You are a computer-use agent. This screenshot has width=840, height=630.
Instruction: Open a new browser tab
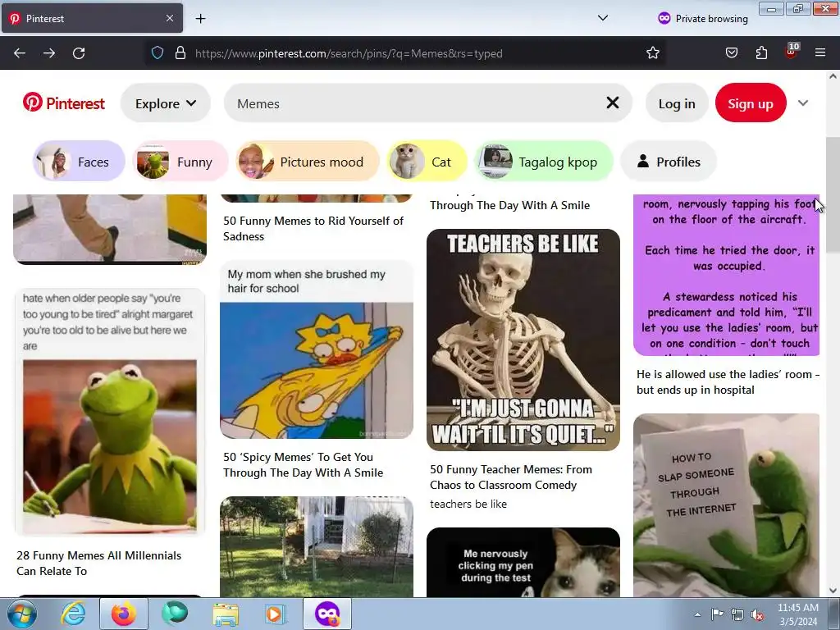pyautogui.click(x=200, y=19)
